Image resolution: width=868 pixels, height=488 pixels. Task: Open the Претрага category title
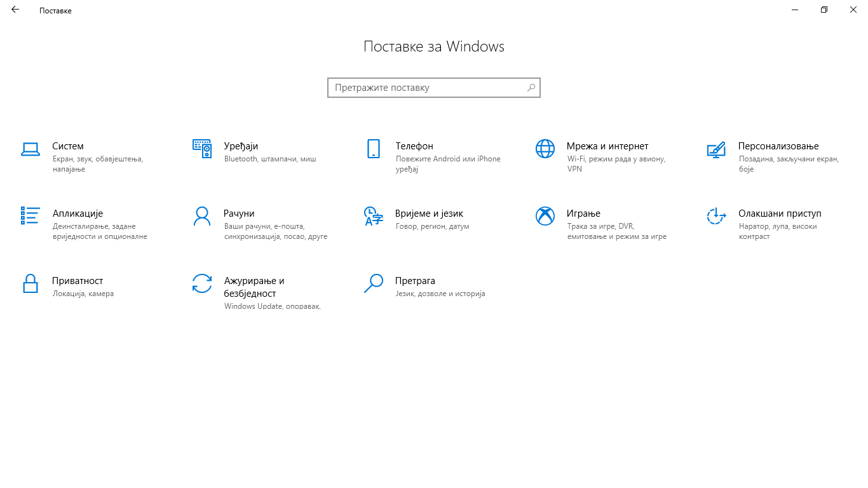pyautogui.click(x=415, y=281)
